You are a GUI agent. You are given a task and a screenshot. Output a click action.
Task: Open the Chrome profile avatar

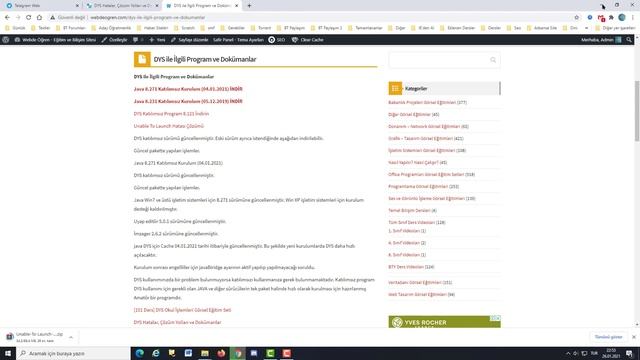point(622,18)
